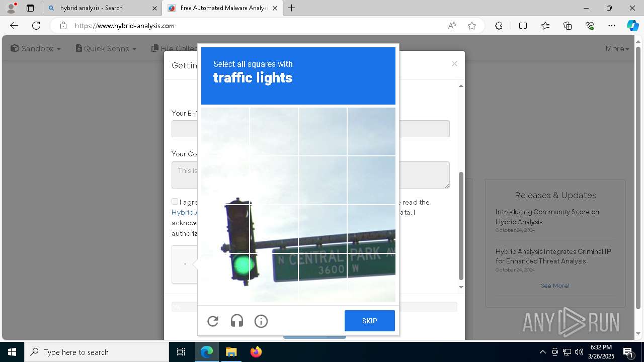
Task: Open a new browser tab
Action: pos(292,8)
